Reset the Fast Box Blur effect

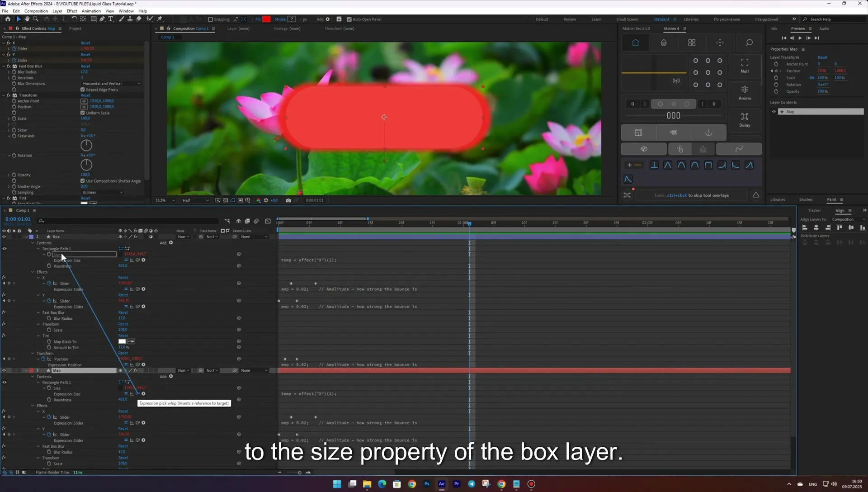pyautogui.click(x=85, y=66)
